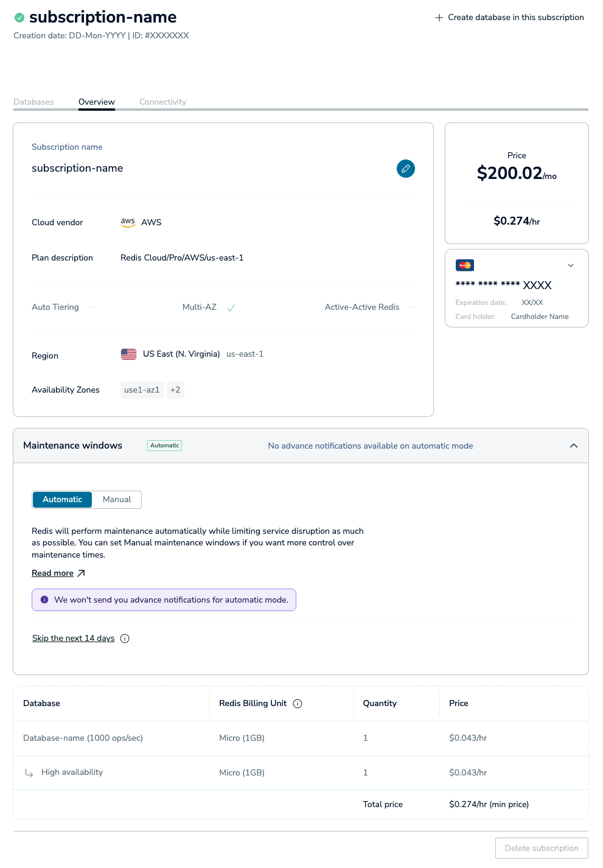The image size is (603, 868).
Task: Click the plus icon to create database
Action: tap(439, 18)
